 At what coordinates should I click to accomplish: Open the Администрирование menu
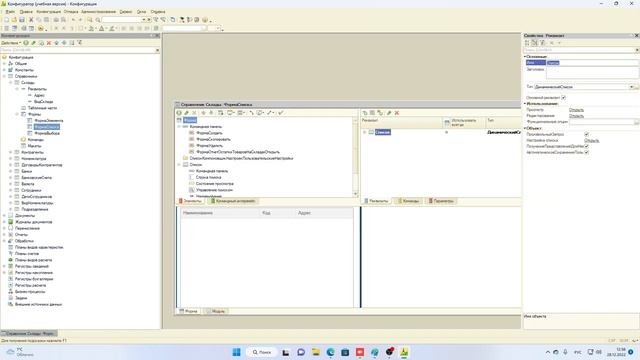pyautogui.click(x=98, y=12)
